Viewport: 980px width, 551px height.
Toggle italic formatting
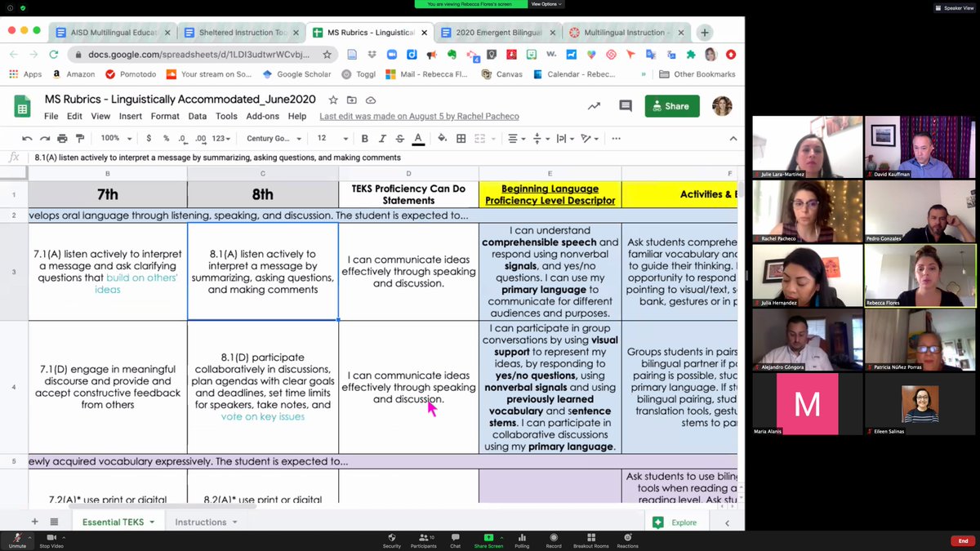click(382, 139)
